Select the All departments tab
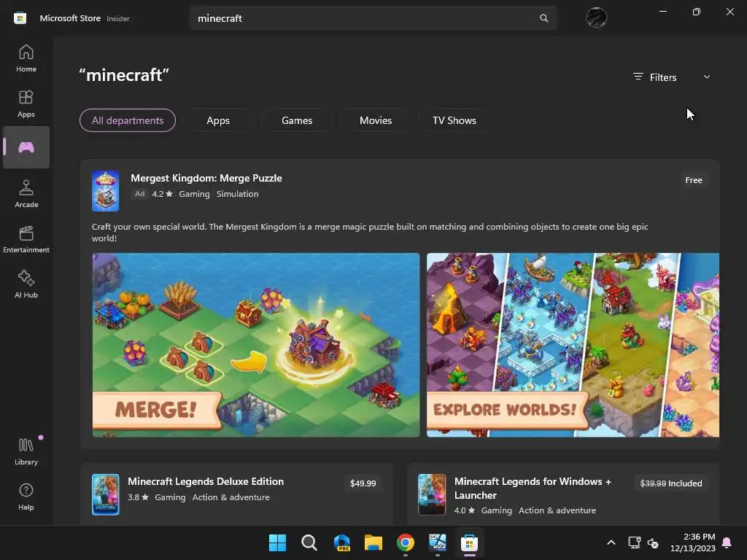 [x=127, y=120]
